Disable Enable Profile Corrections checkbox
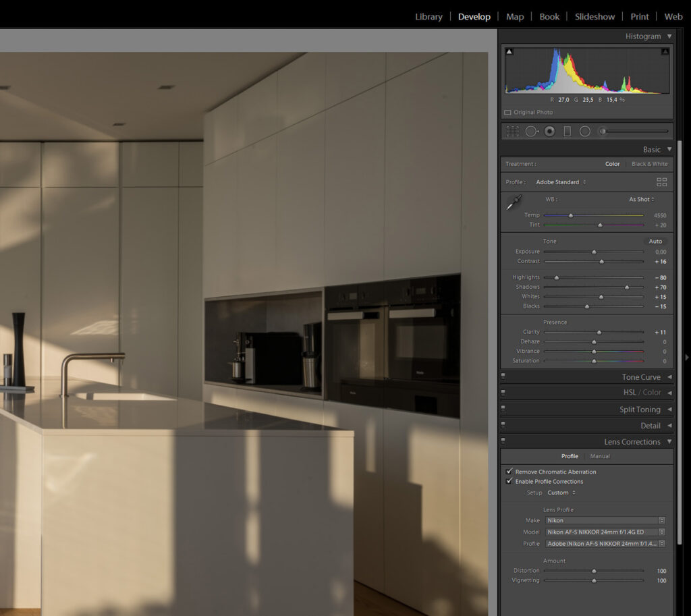The image size is (691, 616). click(x=509, y=481)
